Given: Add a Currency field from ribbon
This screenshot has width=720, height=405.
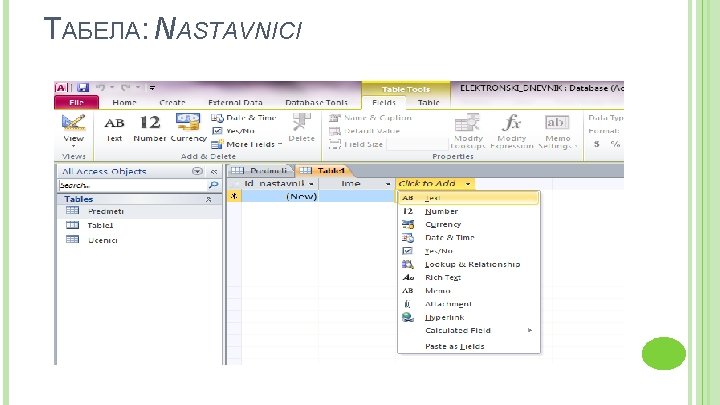Looking at the screenshot, I should click(188, 128).
